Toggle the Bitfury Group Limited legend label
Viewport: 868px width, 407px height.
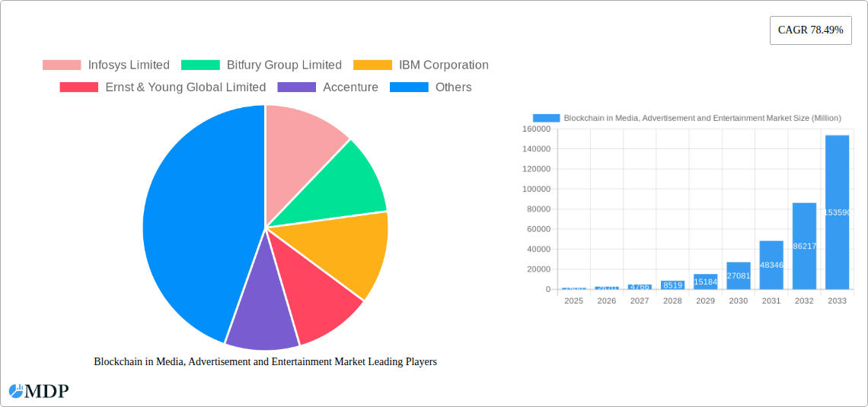pyautogui.click(x=284, y=65)
